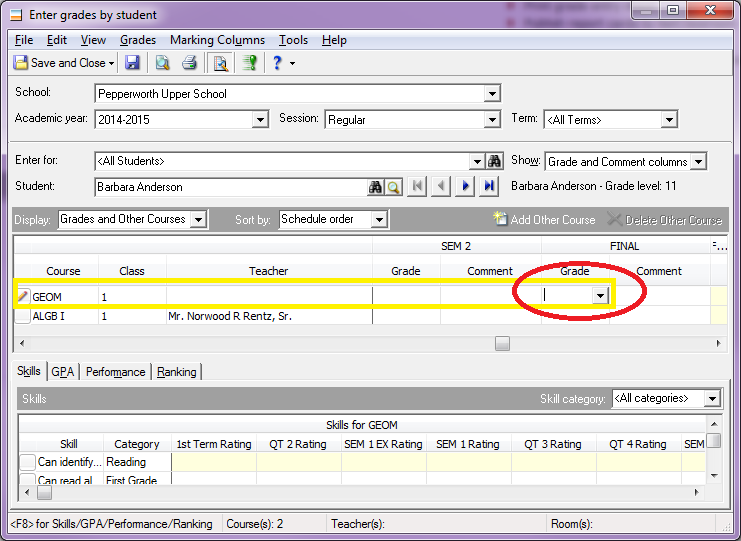Click the Save and Close toolbar button
741x541 pixels.
59,63
